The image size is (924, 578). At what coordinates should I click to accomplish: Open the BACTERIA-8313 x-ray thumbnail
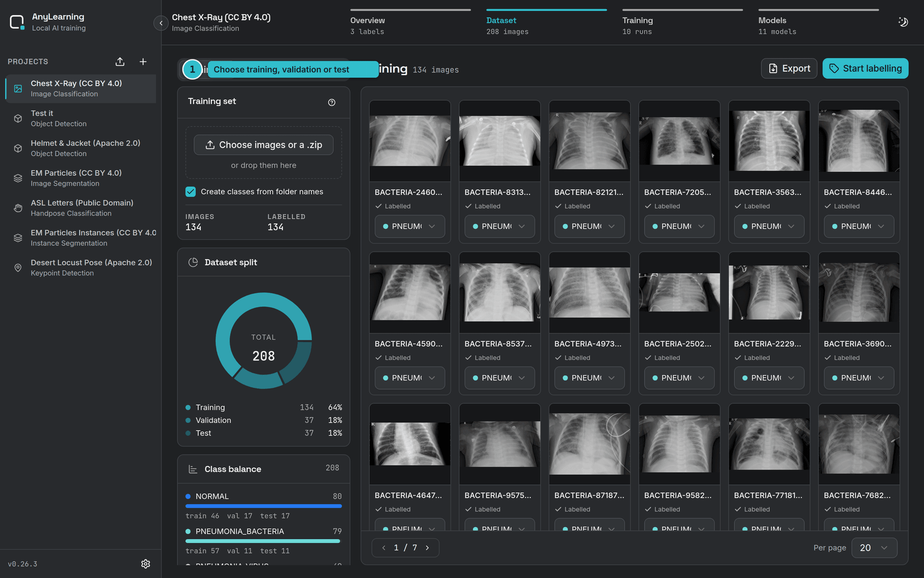500,141
